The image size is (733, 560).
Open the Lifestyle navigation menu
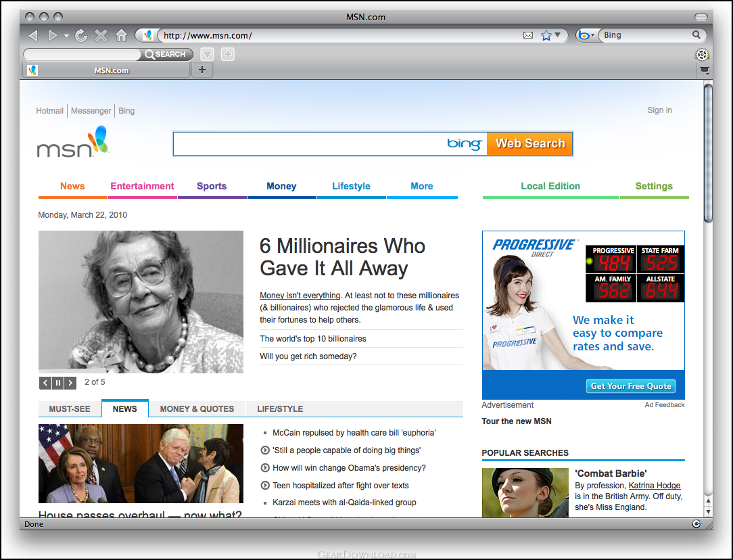click(x=351, y=186)
